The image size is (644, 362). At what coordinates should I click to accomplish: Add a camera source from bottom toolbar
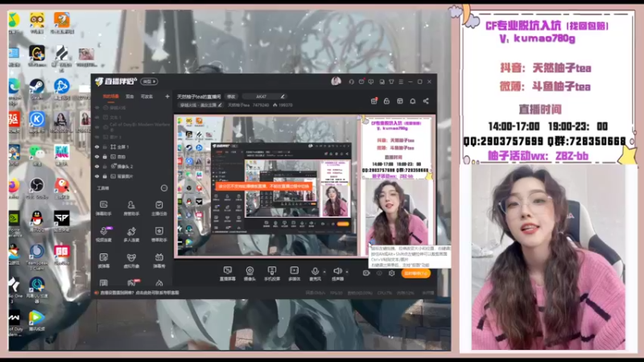point(250,273)
